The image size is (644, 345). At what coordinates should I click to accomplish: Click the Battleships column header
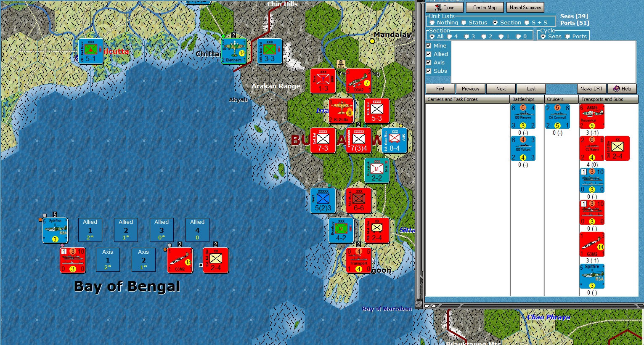click(527, 99)
